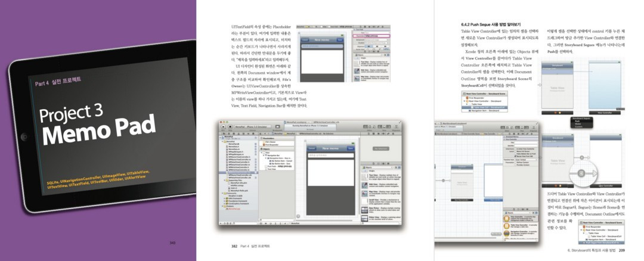This screenshot has height=261, width=644.
Task: Click Save button in large New memo canvas
Action: 351,148
